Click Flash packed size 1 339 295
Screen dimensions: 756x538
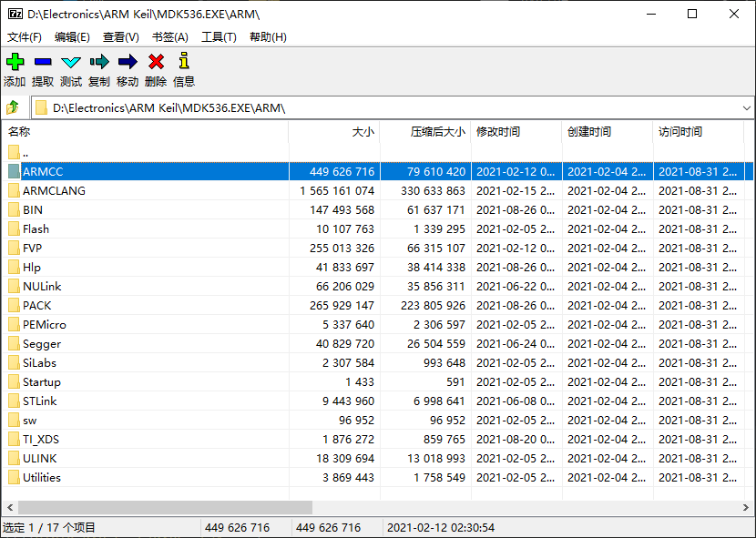[439, 229]
